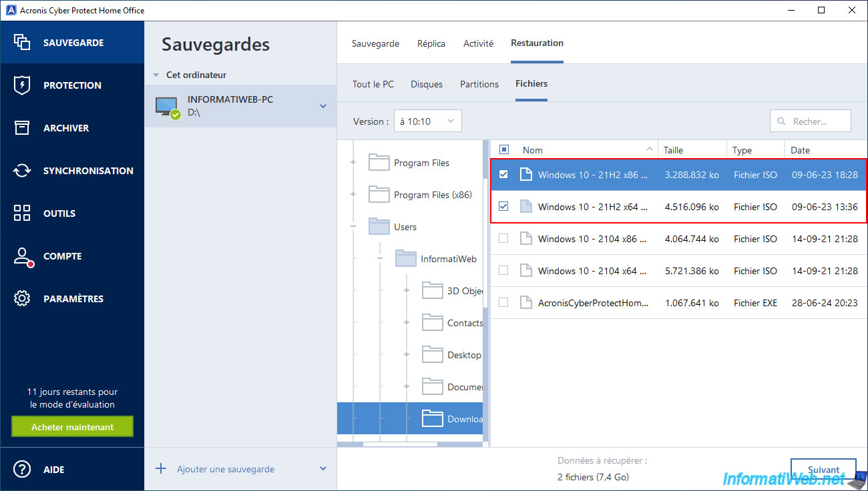Click the date 28-06-24 20:23 cell
The width and height of the screenshot is (868, 491).
pos(825,303)
